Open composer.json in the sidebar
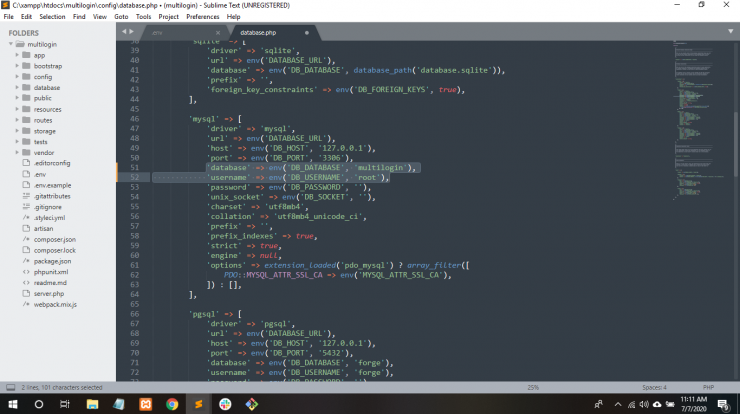Screen dimensions: 740x414 (55, 239)
